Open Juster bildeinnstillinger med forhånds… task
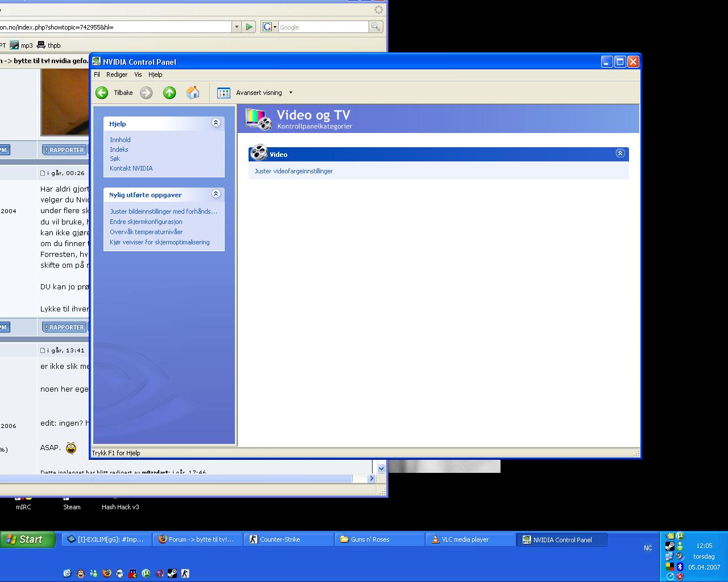Screen dimensions: 728x582 (x=164, y=211)
